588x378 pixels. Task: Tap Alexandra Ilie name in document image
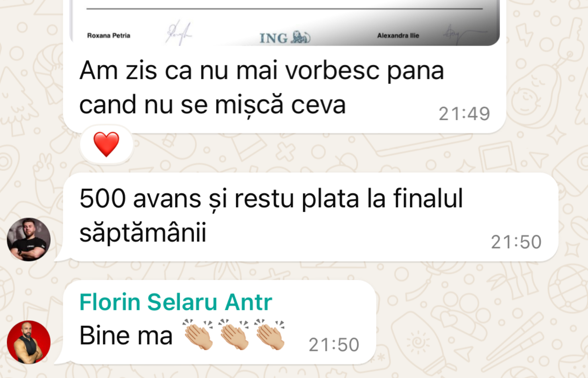[398, 35]
